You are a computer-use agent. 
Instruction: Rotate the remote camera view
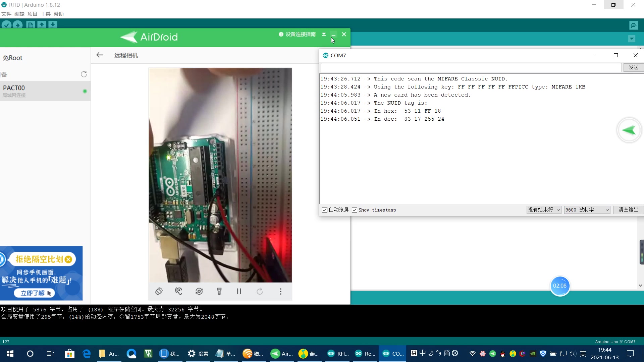point(159,291)
